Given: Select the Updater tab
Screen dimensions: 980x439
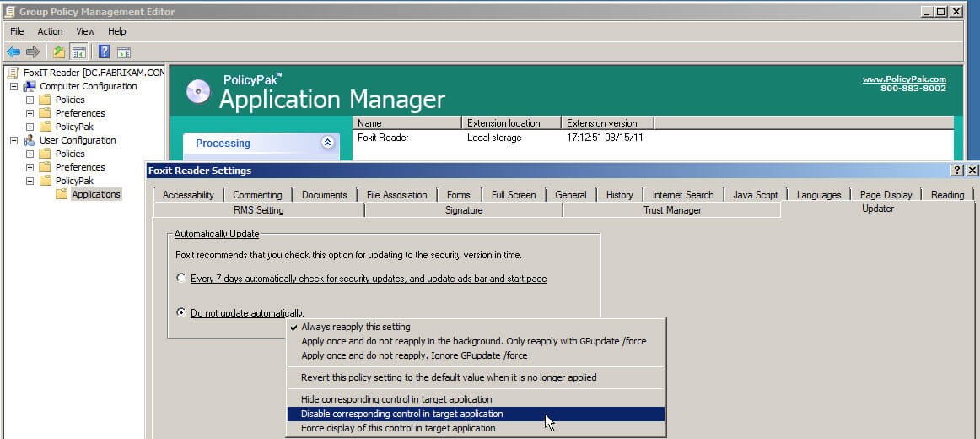Looking at the screenshot, I should (x=877, y=209).
